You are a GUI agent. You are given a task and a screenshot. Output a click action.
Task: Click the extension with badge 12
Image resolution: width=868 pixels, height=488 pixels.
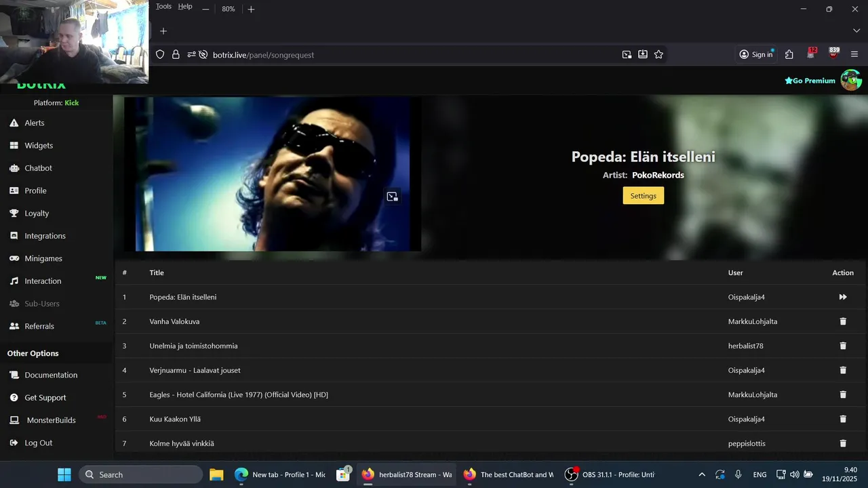pyautogui.click(x=811, y=54)
